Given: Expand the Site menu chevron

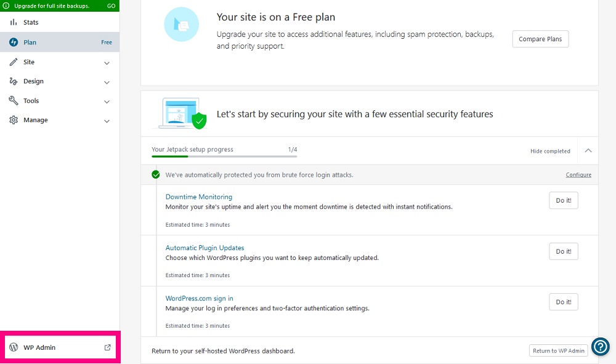Looking at the screenshot, I should (x=107, y=63).
